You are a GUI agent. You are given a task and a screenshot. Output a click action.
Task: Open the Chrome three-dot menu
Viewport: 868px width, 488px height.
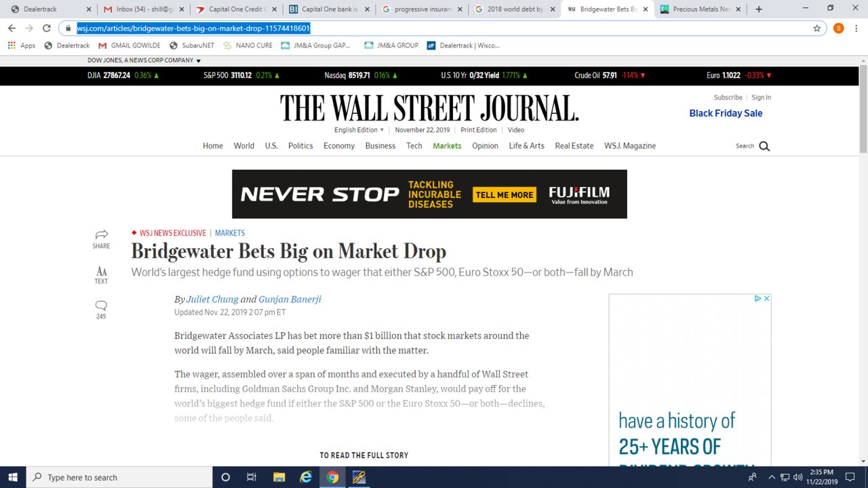pos(856,28)
